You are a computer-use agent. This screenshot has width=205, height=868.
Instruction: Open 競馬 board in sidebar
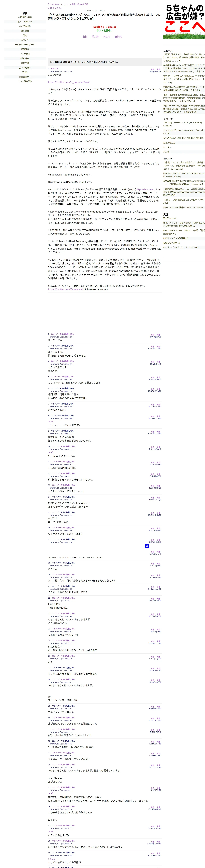(25, 35)
